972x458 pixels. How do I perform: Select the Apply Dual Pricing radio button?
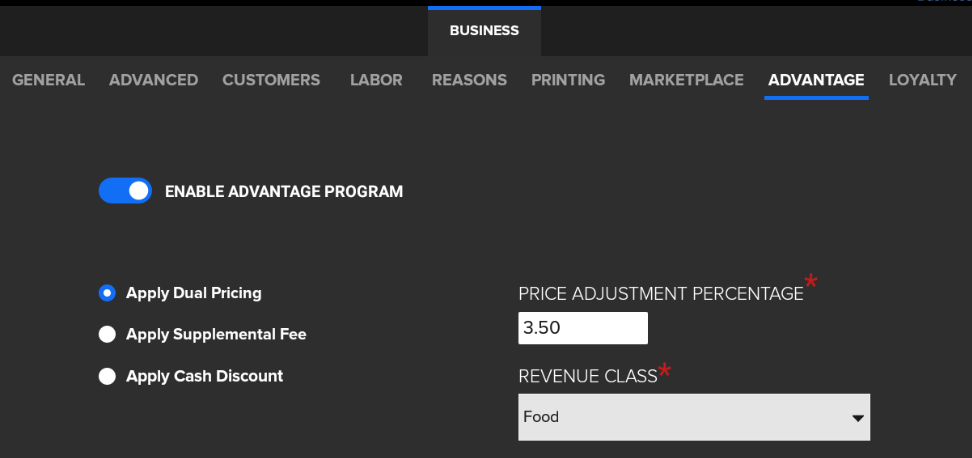(x=107, y=293)
